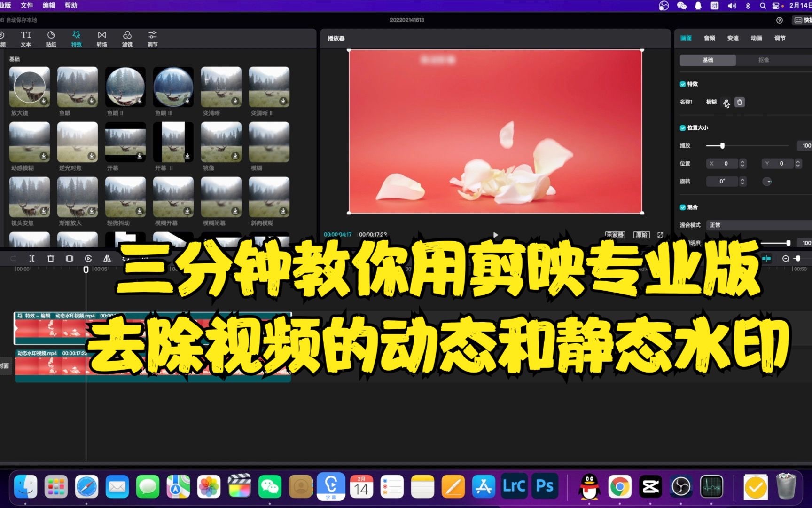
Task: Open the help question mark icon
Action: tap(780, 20)
